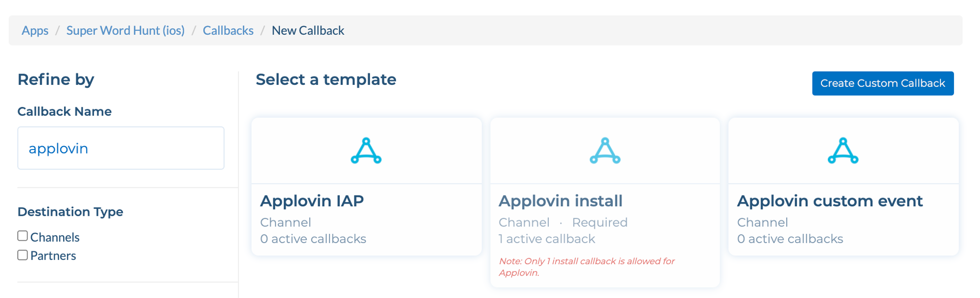Focus the Callback Name search field

(121, 148)
